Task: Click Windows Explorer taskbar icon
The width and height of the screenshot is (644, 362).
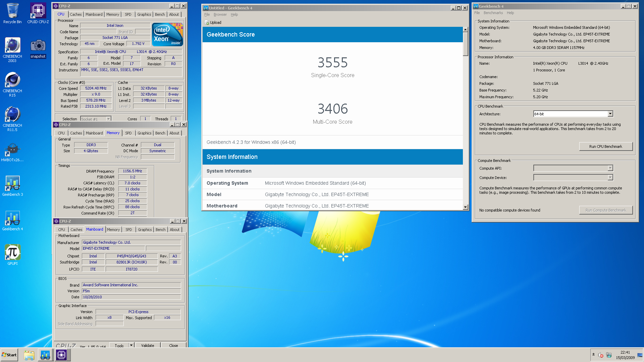Action: [x=29, y=355]
